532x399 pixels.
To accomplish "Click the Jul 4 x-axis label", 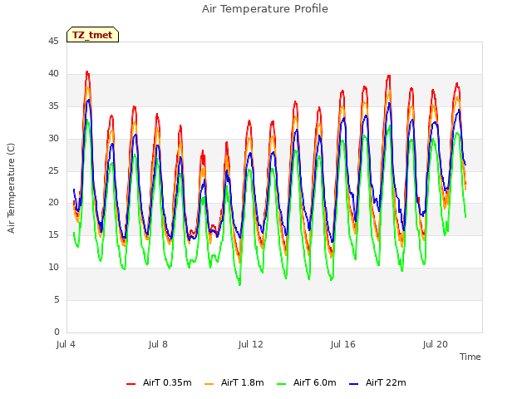I will pyautogui.click(x=66, y=344).
